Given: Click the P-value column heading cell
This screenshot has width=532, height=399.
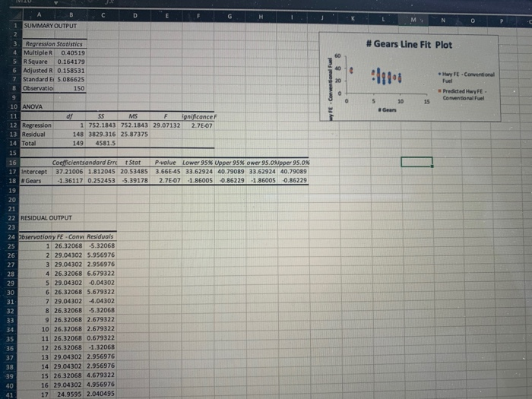Looking at the screenshot, I should [165, 163].
